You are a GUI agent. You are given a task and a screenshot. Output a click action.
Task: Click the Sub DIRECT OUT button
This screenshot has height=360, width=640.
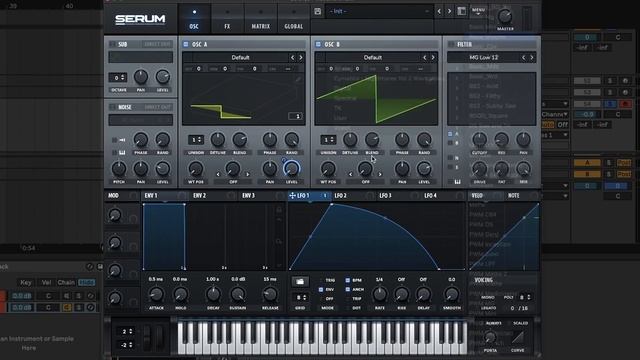157,44
